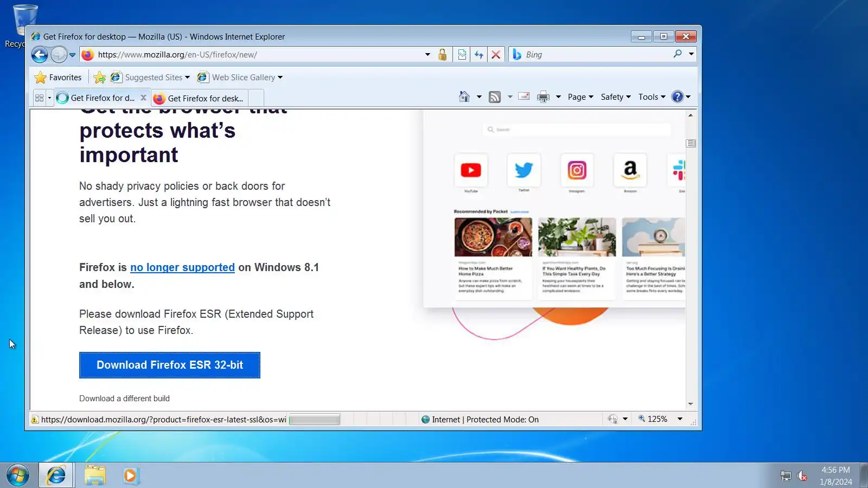The image size is (868, 488).
Task: Open Windows Explorer from the taskbar
Action: tap(95, 476)
